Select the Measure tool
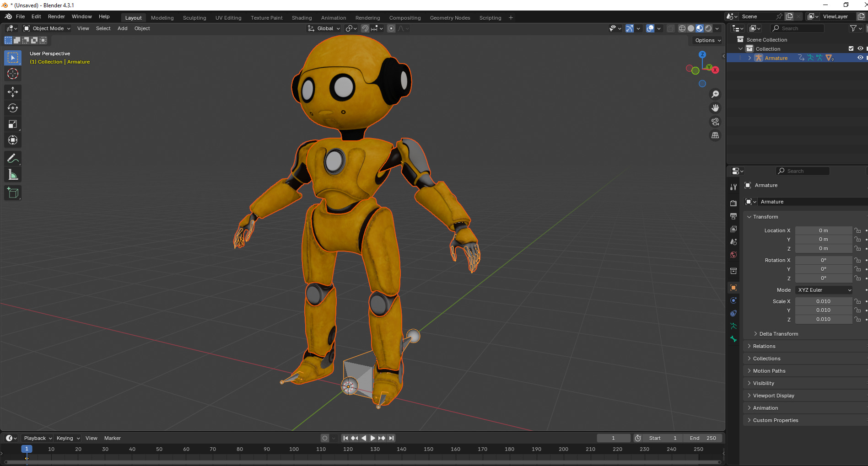 pyautogui.click(x=13, y=175)
